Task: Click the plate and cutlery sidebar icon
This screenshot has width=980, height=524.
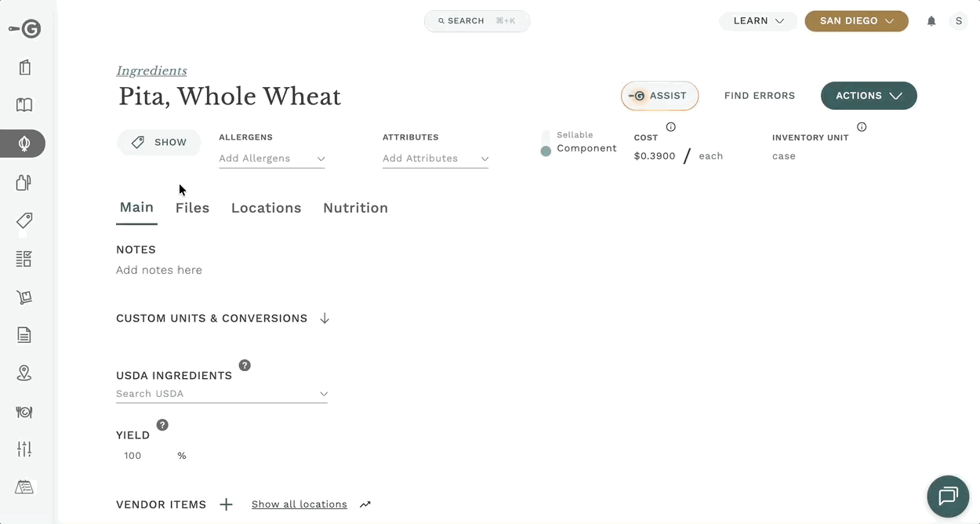Action: [24, 412]
